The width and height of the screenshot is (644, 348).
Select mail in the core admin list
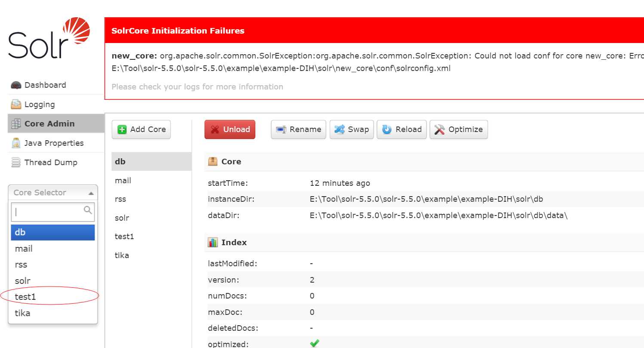pos(152,181)
